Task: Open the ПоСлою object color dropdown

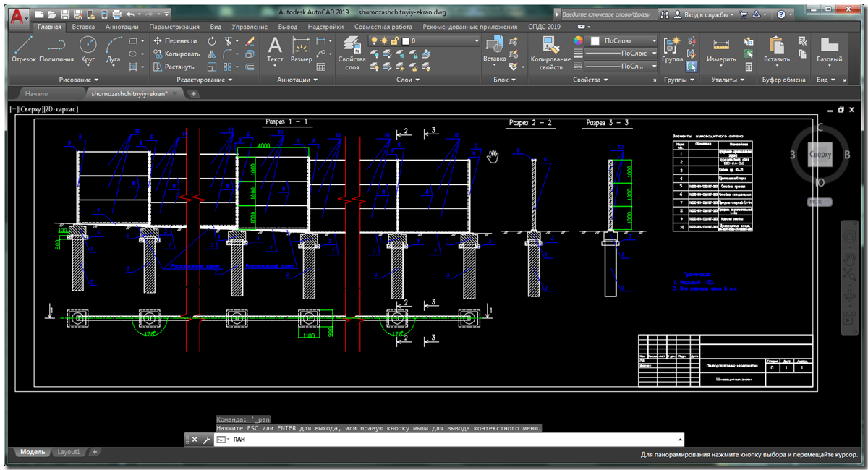Action: (x=622, y=41)
